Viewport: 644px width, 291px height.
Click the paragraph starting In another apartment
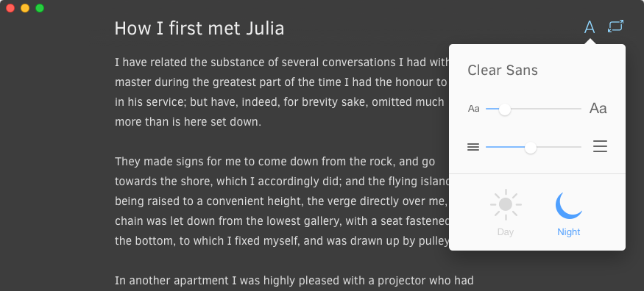point(294,281)
